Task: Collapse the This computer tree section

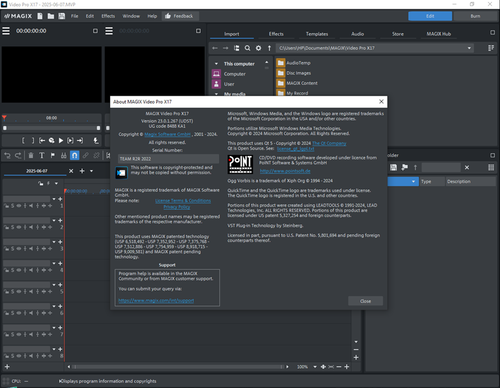Action: pos(216,64)
